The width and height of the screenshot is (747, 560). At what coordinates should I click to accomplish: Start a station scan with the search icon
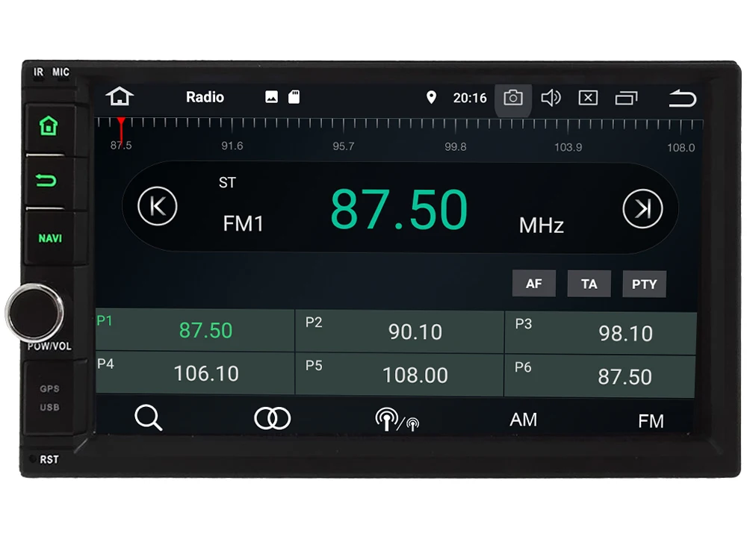point(148,417)
